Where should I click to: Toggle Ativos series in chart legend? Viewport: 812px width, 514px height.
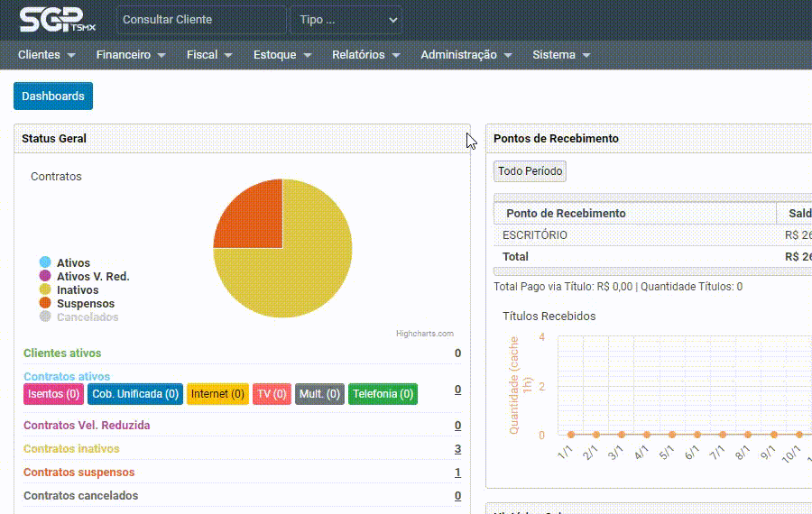coord(73,263)
